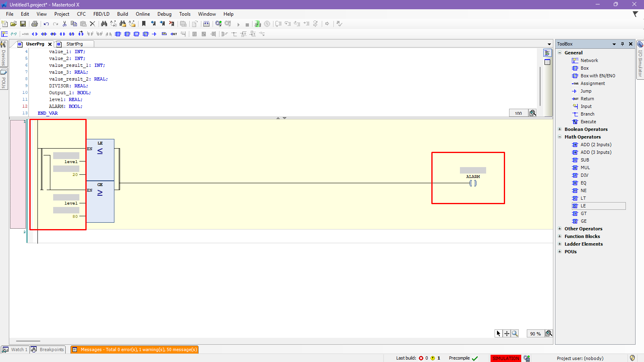644x362 pixels.
Task: Open the FBD/LD menu
Action: tap(101, 14)
